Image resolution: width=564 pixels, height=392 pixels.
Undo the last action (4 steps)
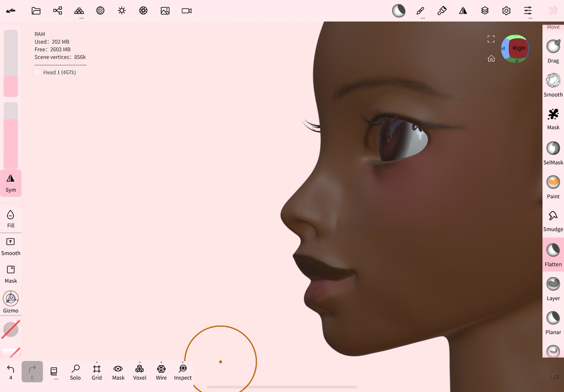point(10,372)
